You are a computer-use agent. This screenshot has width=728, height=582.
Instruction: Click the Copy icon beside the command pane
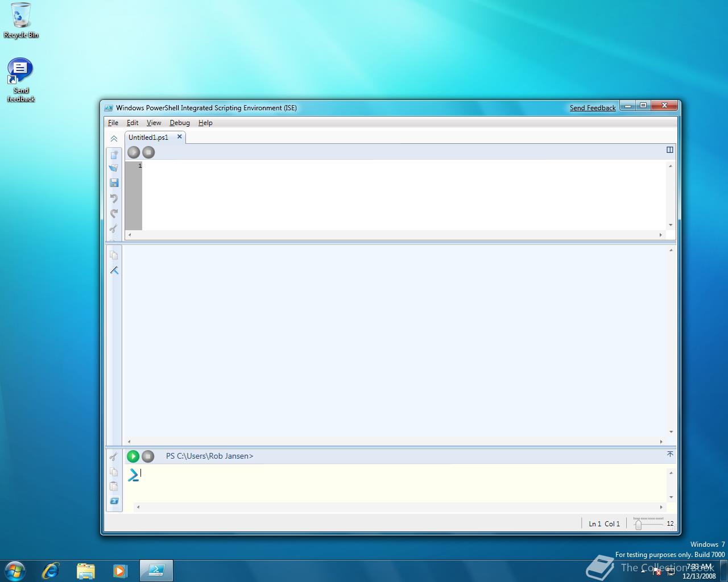[114, 472]
